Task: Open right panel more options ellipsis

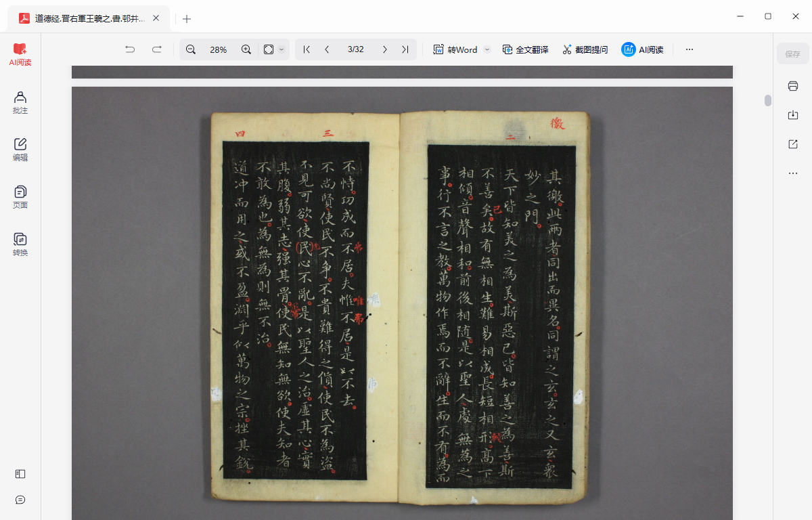Action: 793,173
